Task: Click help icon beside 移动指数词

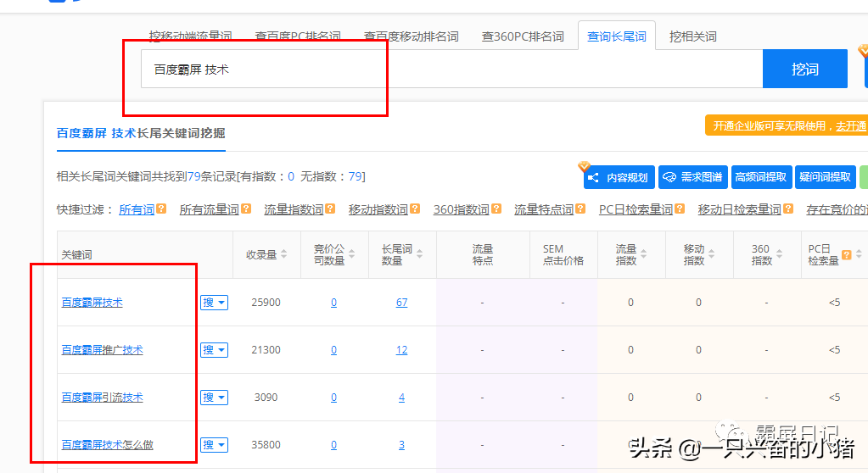Action: 415,209
